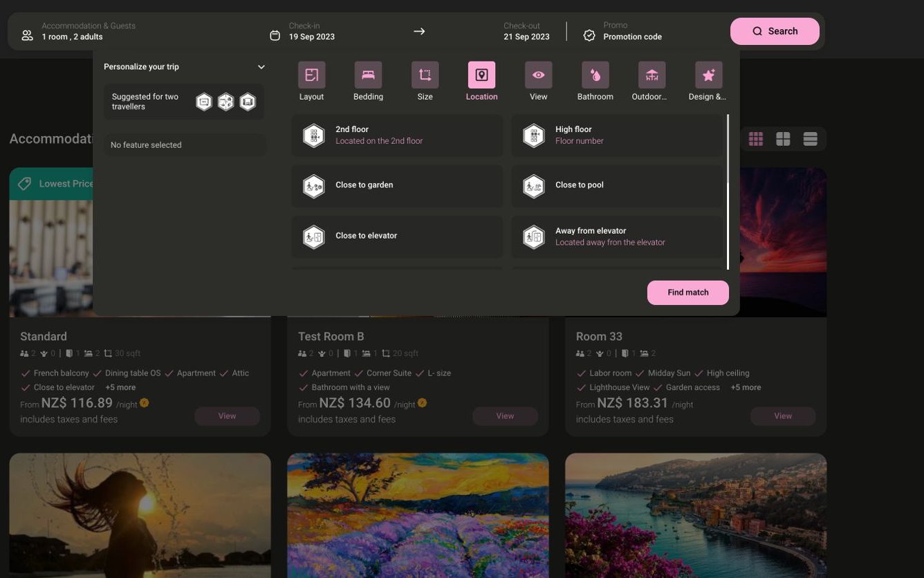Open the coastal town photo thumbnail

(696, 516)
